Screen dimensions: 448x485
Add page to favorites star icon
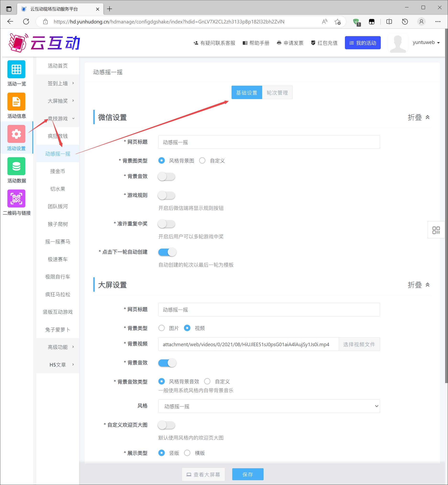[x=337, y=22]
